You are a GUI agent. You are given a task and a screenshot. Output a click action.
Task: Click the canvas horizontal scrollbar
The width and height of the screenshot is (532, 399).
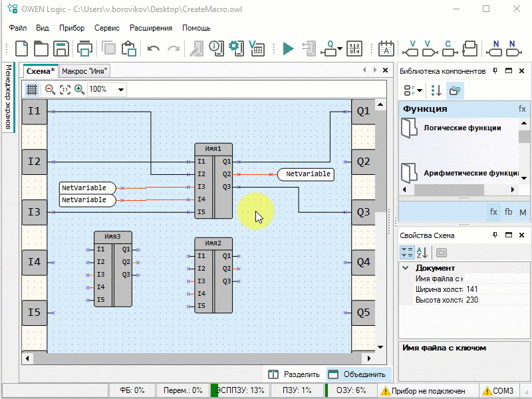tap(199, 358)
